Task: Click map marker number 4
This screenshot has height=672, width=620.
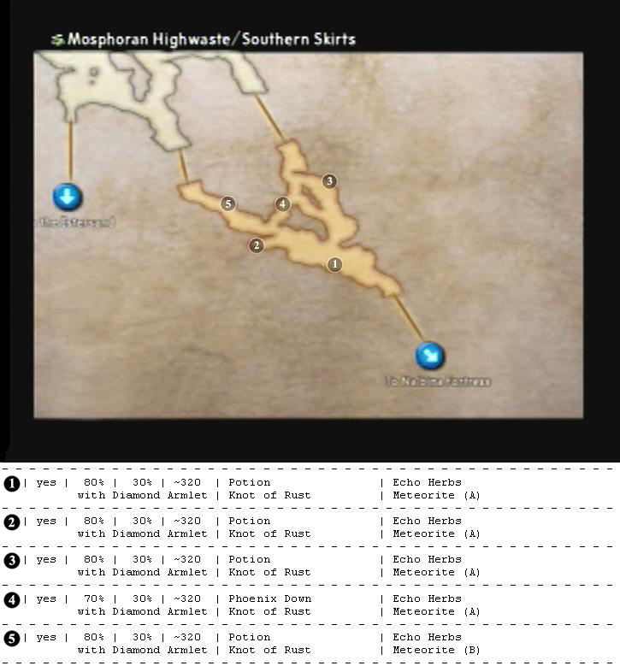Action: tap(282, 204)
